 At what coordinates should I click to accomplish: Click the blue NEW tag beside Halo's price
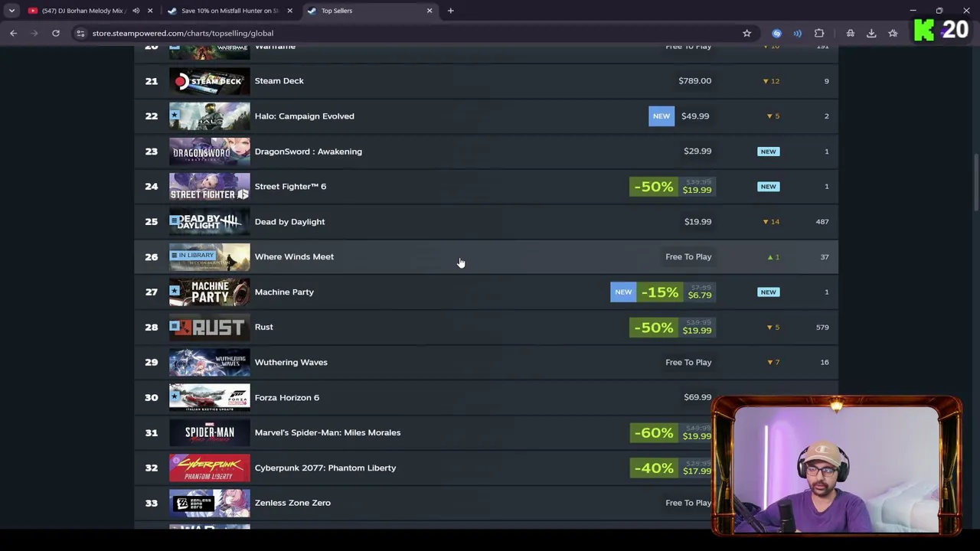(x=661, y=116)
